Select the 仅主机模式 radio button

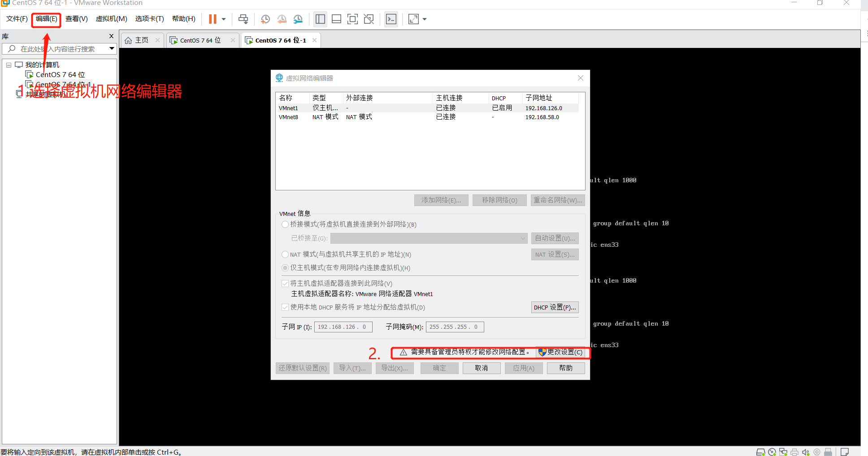tap(285, 268)
